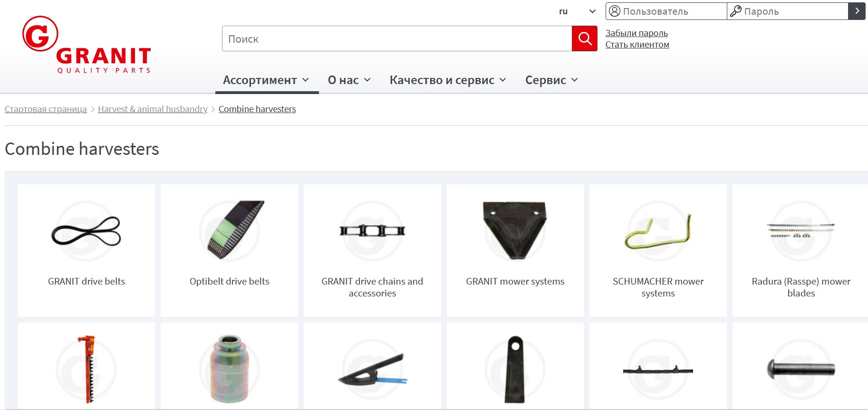Focus the Пользователь username field
Screen dimensions: 868x410
tap(666, 11)
